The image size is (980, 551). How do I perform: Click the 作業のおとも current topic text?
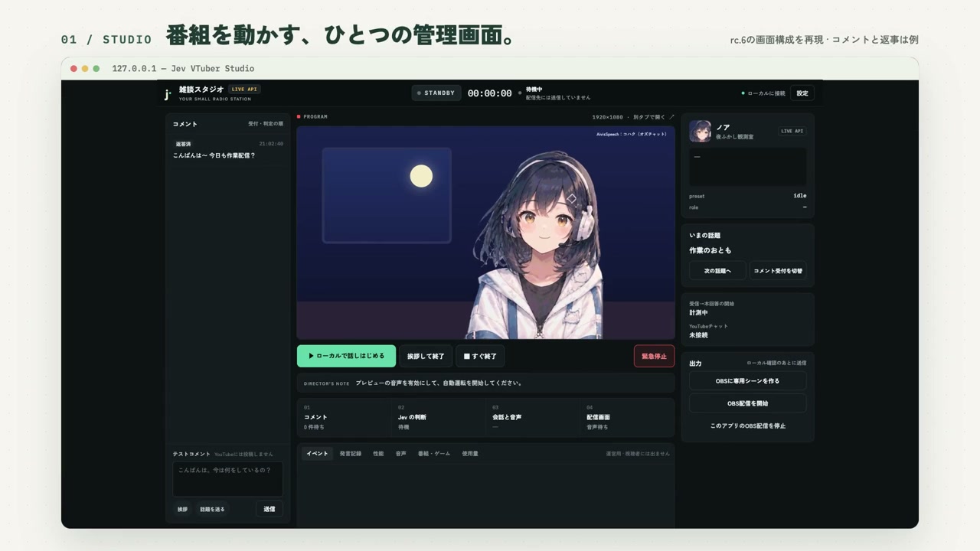pos(710,250)
